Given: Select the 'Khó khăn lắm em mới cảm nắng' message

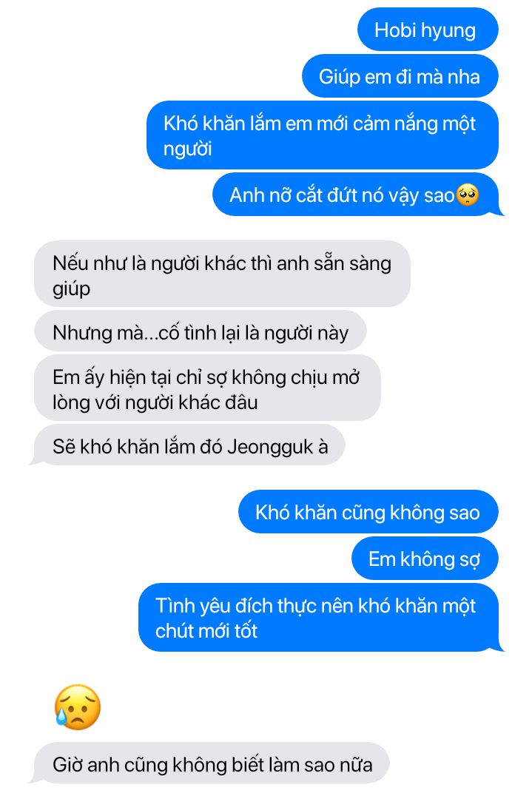Looking at the screenshot, I should point(323,135).
